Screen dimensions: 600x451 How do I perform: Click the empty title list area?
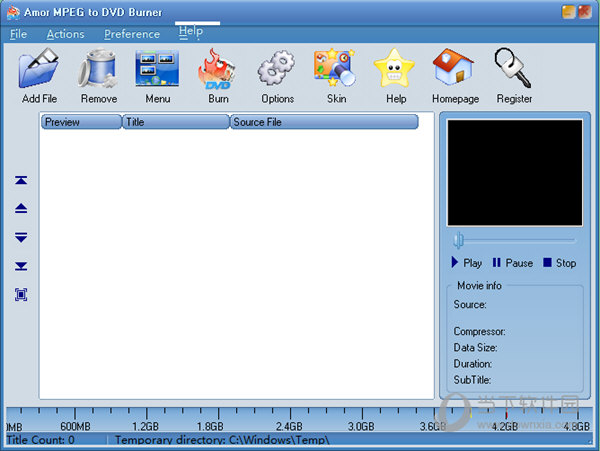pos(236,264)
